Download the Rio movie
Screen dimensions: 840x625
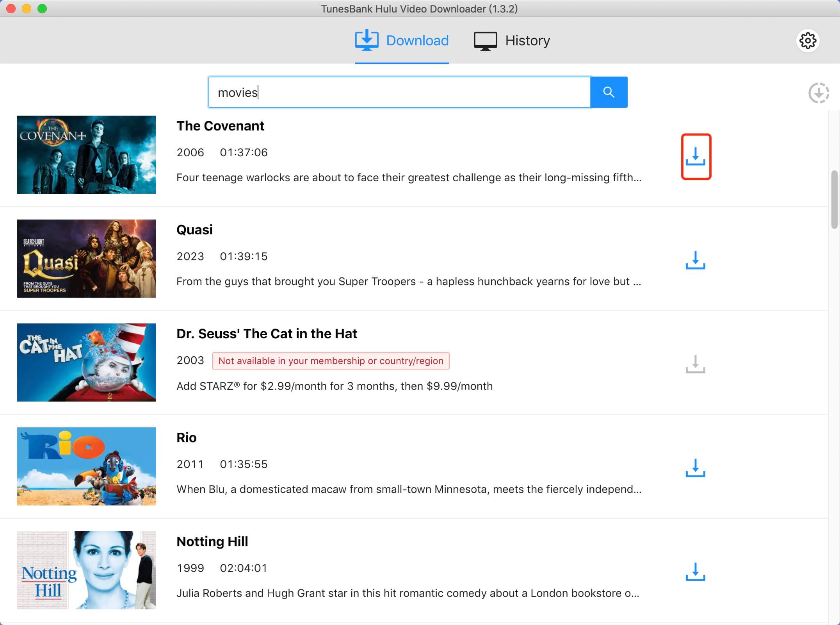click(x=696, y=468)
